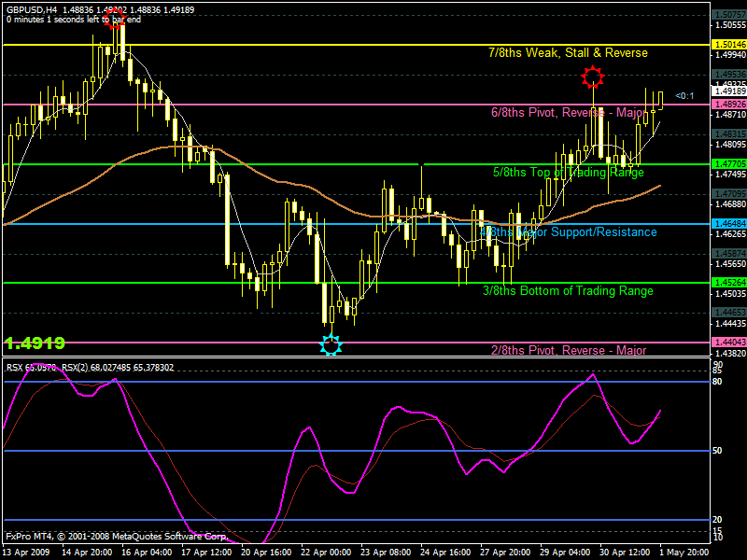Click the blue 1.46484 price tag
This screenshot has width=747, height=560.
pyautogui.click(x=729, y=223)
